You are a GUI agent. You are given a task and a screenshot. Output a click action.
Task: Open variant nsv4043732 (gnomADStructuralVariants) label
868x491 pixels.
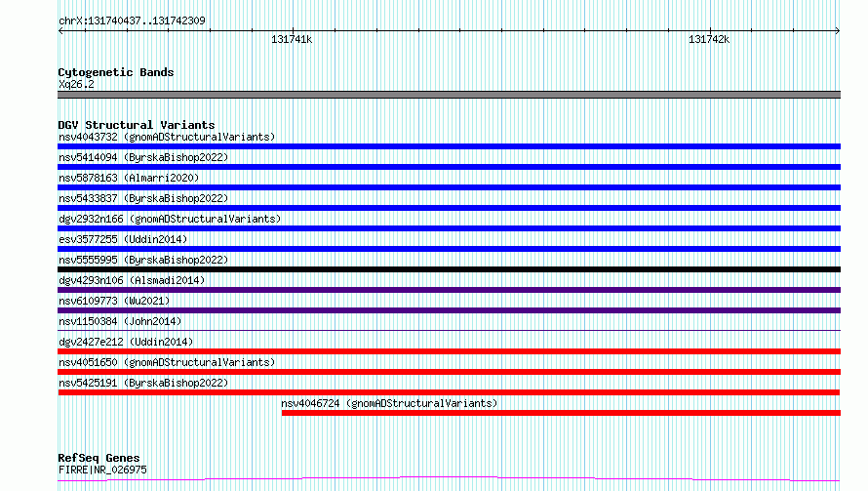coord(167,137)
